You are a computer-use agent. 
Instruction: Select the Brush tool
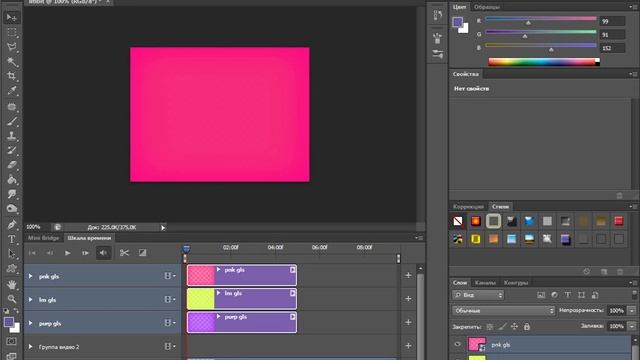[11, 121]
